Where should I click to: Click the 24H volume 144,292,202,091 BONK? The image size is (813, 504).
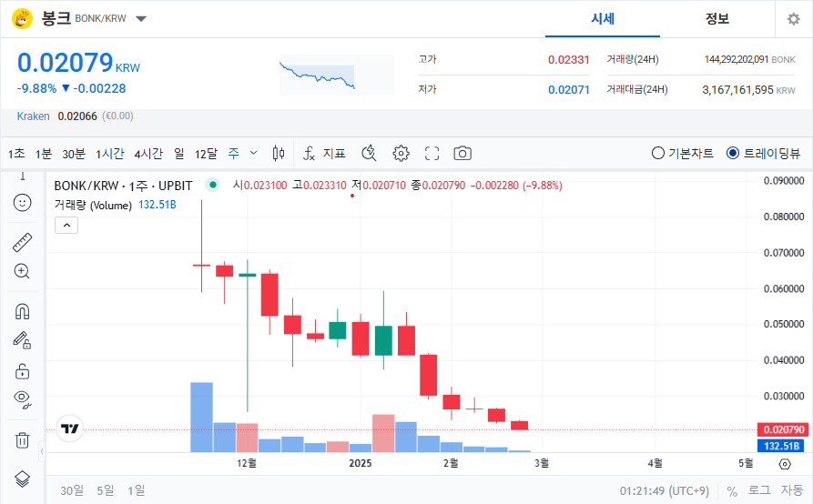[749, 59]
